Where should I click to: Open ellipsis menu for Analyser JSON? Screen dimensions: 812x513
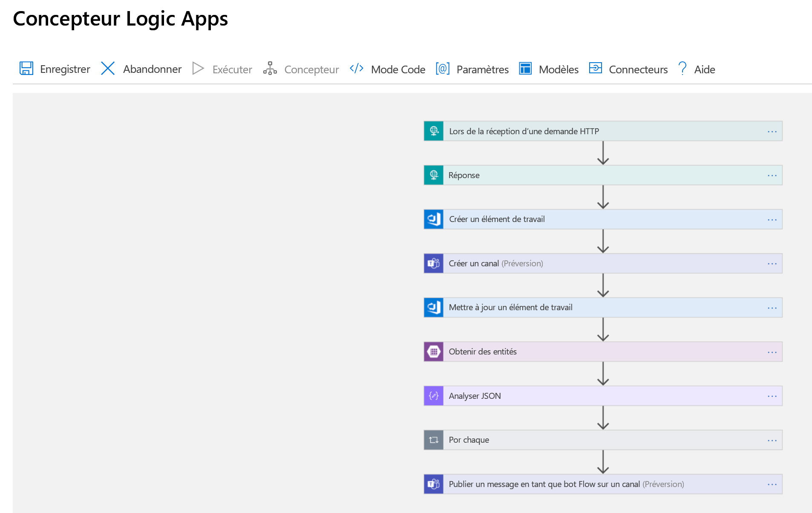click(x=772, y=396)
